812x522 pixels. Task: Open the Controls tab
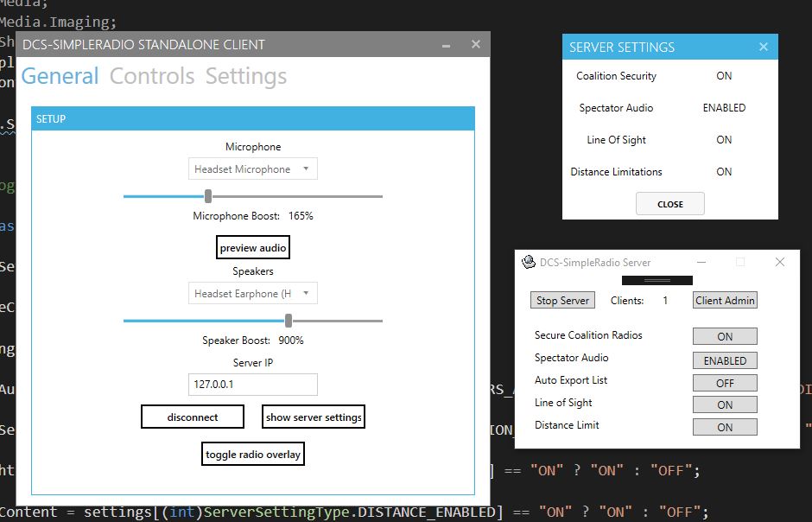(152, 76)
